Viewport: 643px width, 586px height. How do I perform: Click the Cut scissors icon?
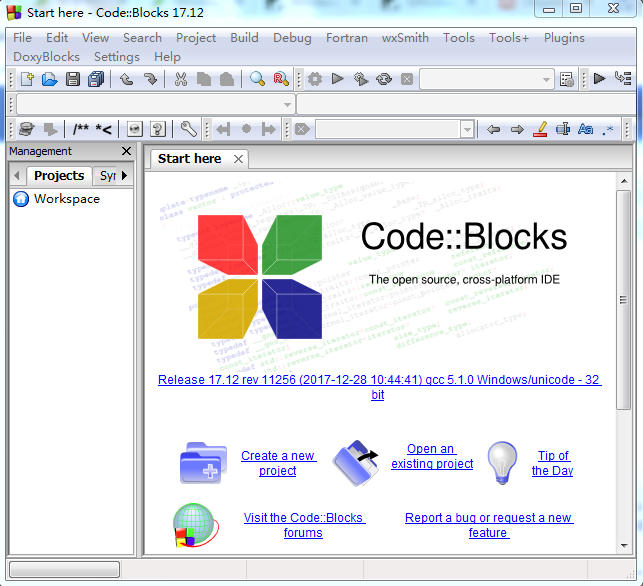point(180,79)
